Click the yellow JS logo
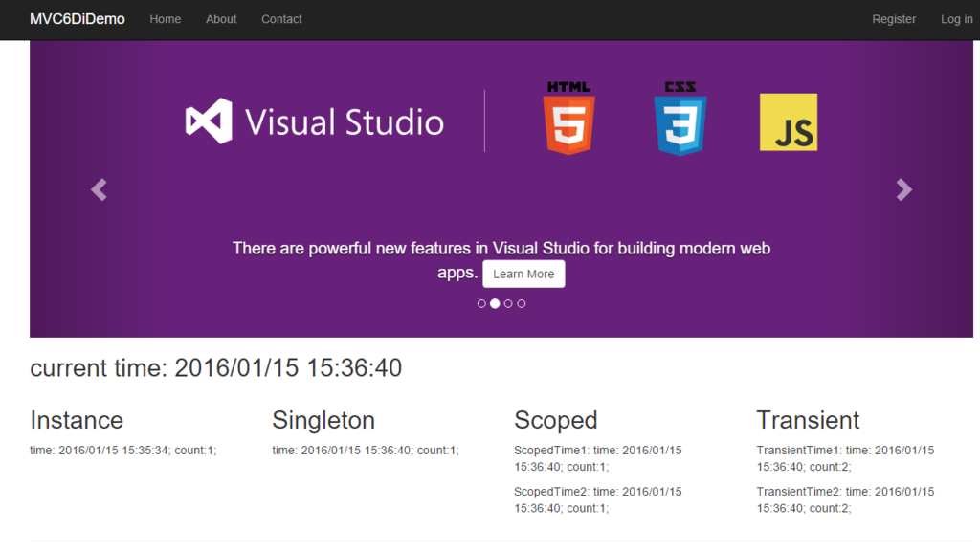Screen dimensions: 980x551 (x=789, y=122)
